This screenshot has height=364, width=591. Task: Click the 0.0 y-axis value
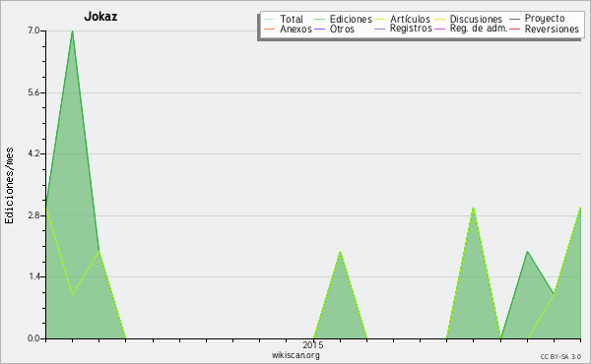(33, 338)
